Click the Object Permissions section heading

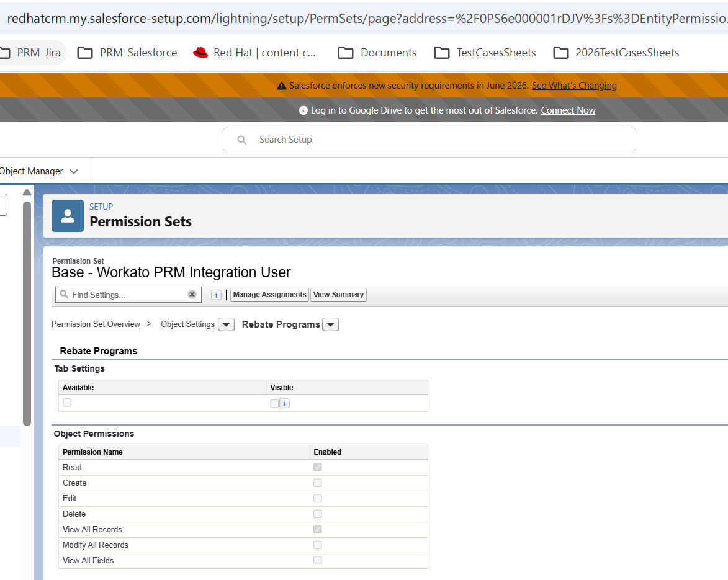pyautogui.click(x=94, y=434)
